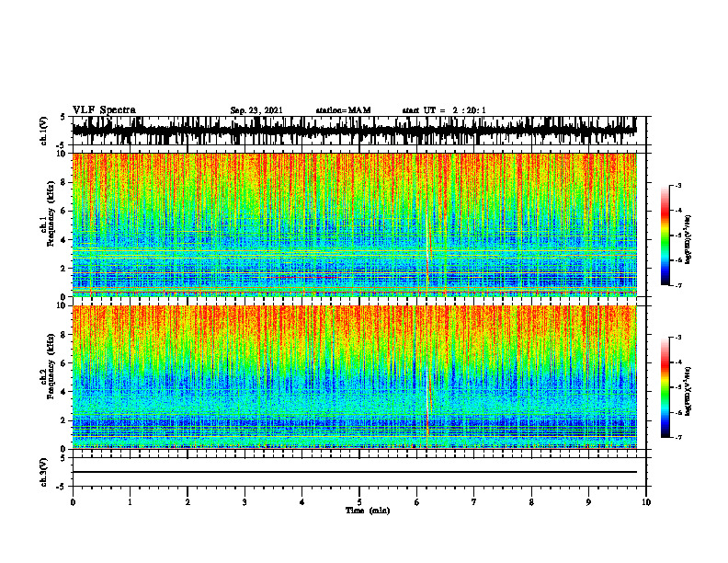Click the -7 label on lower color bar
This screenshot has width=728, height=563.
click(678, 438)
